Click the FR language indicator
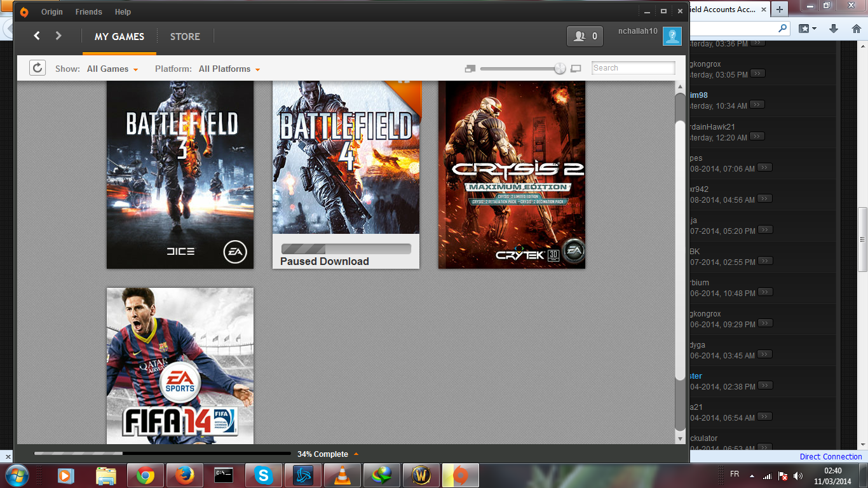This screenshot has width=868, height=488. pyautogui.click(x=735, y=475)
